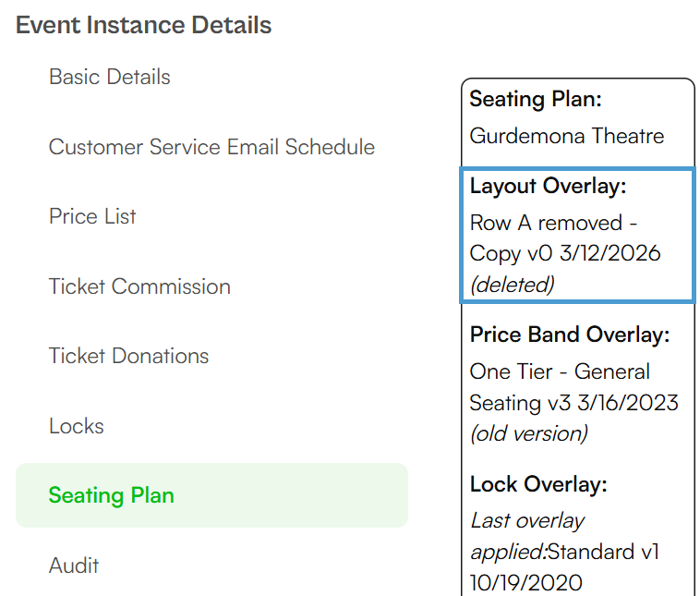Click the italic (deleted) status text
The image size is (700, 596).
click(512, 285)
